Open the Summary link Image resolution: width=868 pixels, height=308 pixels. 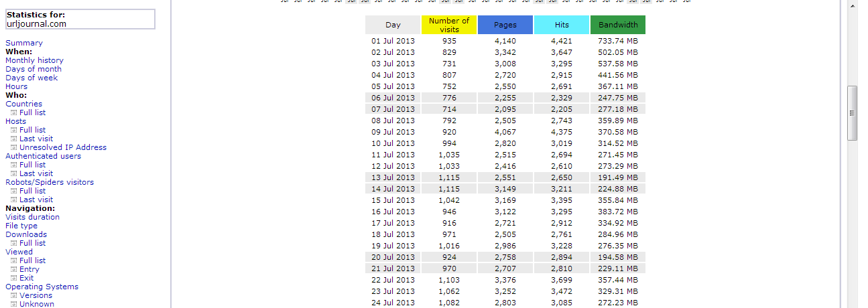(24, 43)
